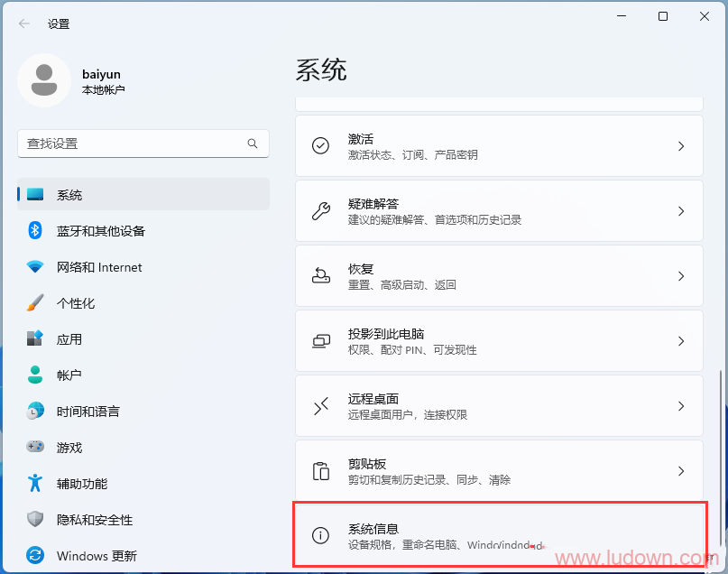Open 恢复 via its right chevron

point(681,276)
